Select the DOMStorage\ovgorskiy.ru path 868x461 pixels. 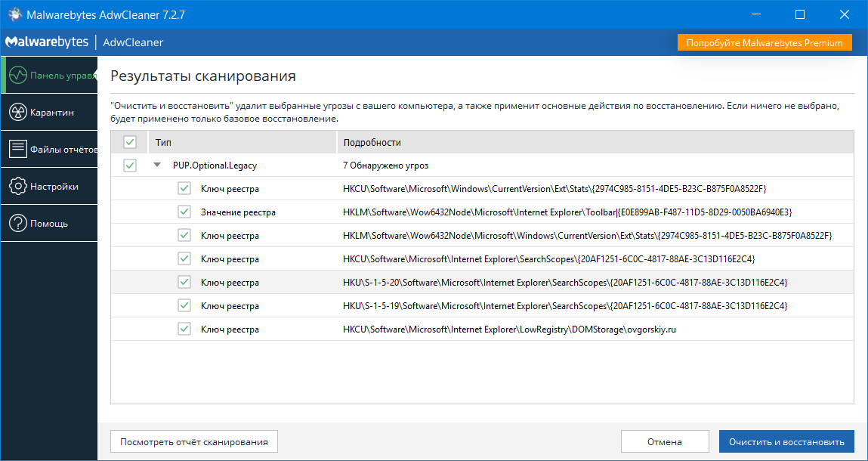tap(509, 330)
